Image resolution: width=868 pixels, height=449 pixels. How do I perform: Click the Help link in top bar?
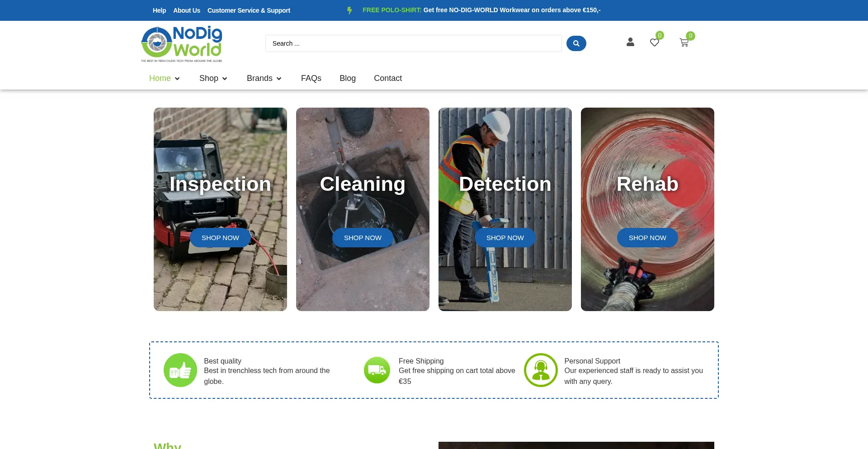[159, 10]
